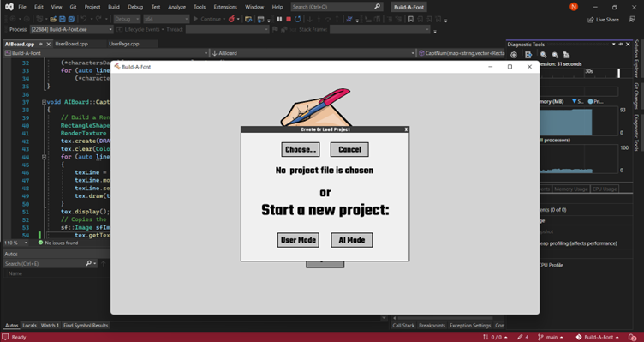Open the Memory Usage tab
Image resolution: width=644 pixels, height=342 pixels.
click(571, 189)
